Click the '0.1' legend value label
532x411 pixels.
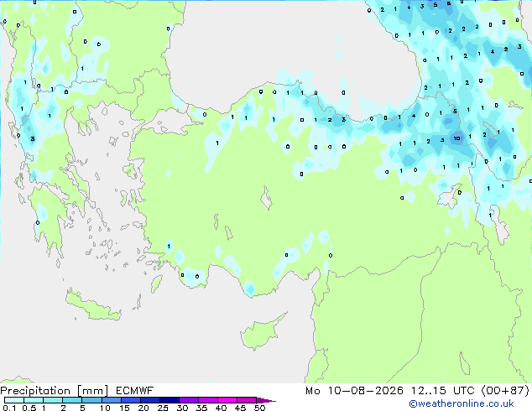(9, 408)
